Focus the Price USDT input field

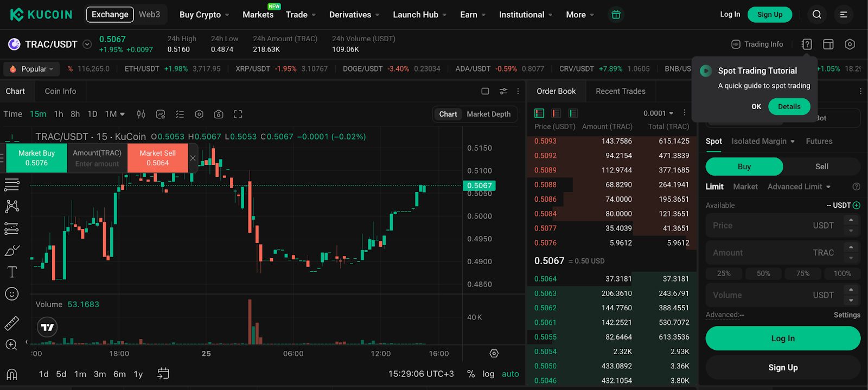pos(783,225)
